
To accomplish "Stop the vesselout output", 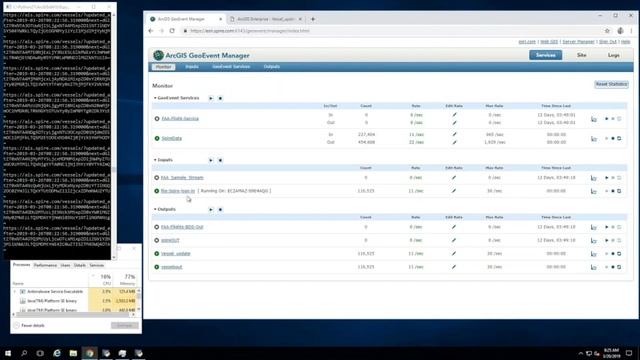I will point(613,267).
